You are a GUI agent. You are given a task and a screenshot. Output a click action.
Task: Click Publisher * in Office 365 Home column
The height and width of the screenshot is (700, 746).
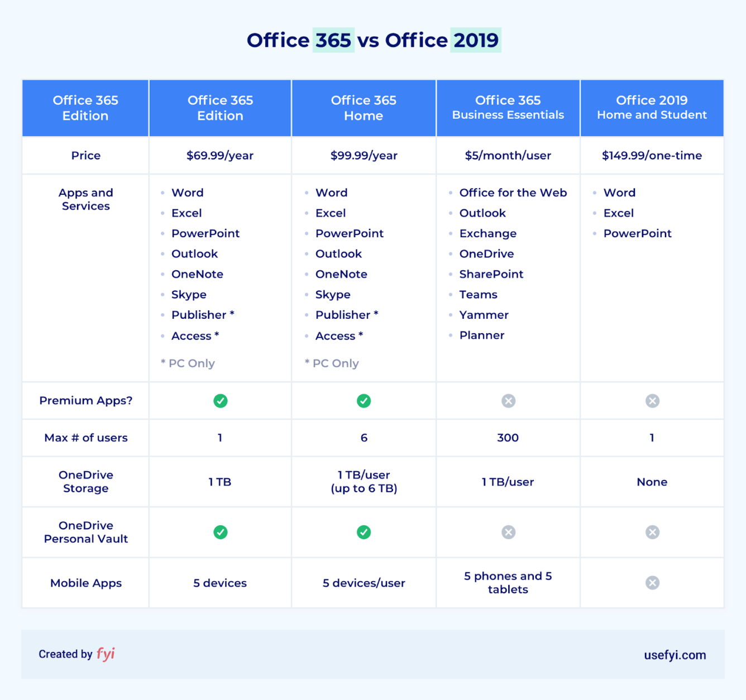[347, 315]
